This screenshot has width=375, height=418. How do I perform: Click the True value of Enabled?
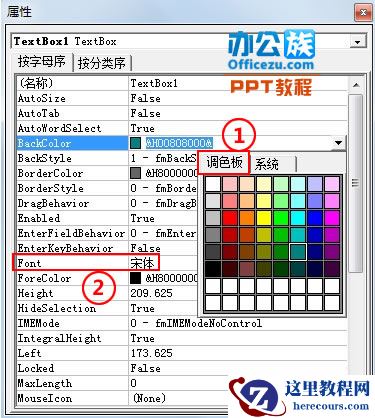pos(142,218)
